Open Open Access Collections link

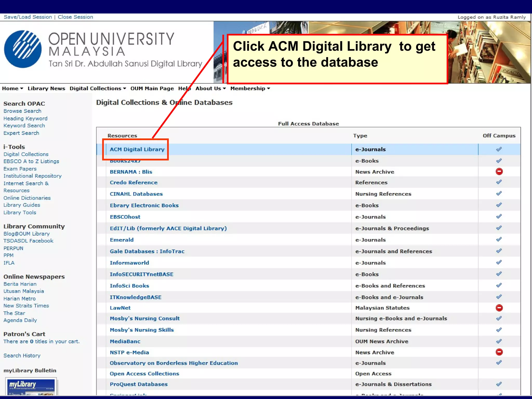144,374
